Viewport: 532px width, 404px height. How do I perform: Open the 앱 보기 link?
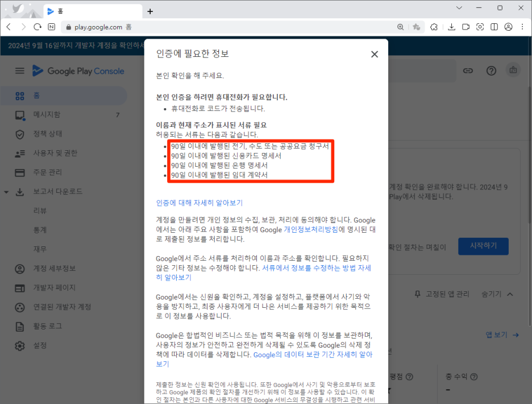[x=502, y=335]
